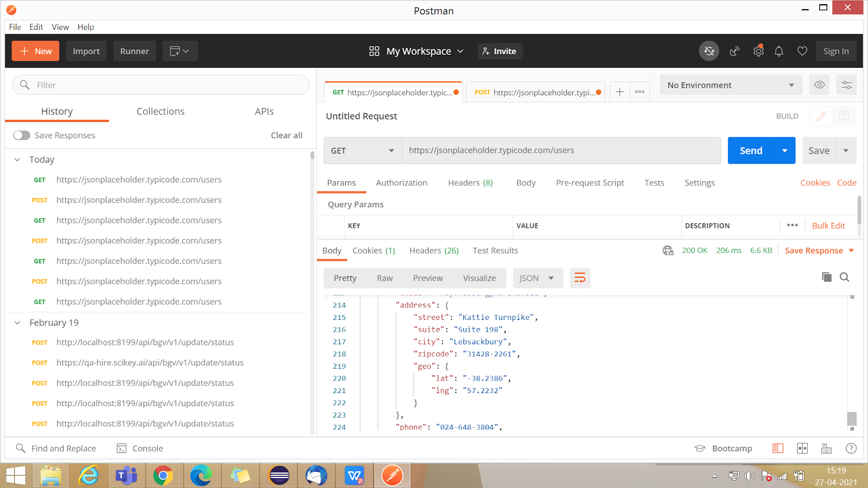Open the Send button dropdown arrow
This screenshot has width=868, height=488.
[x=784, y=151]
